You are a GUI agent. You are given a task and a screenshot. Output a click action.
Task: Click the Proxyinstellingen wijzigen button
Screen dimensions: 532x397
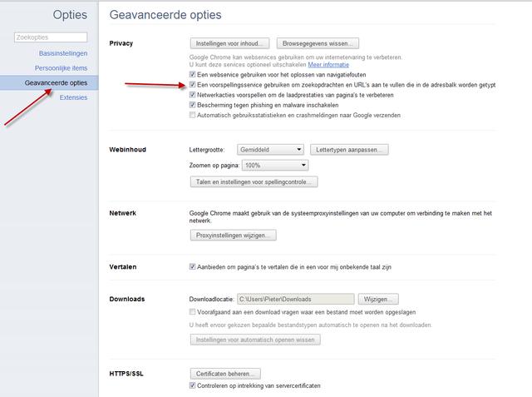232,236
